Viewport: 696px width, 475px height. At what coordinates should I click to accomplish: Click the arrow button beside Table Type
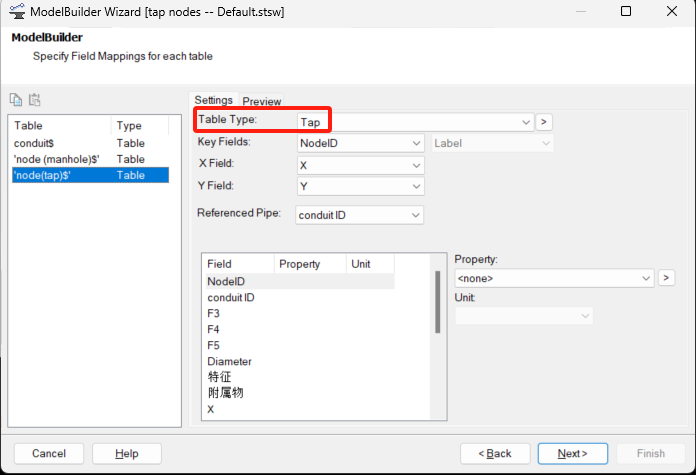[x=544, y=122]
